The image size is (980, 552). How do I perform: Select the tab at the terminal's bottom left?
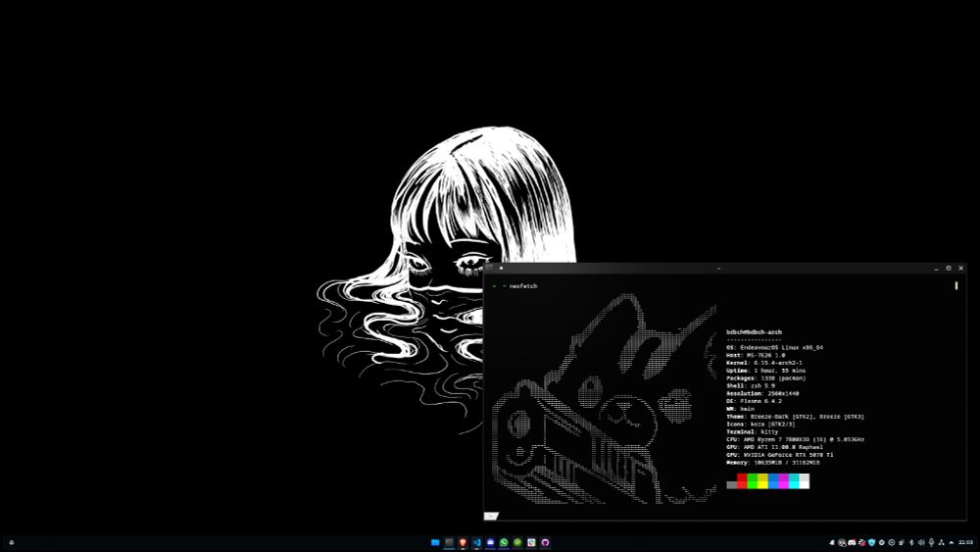(491, 516)
